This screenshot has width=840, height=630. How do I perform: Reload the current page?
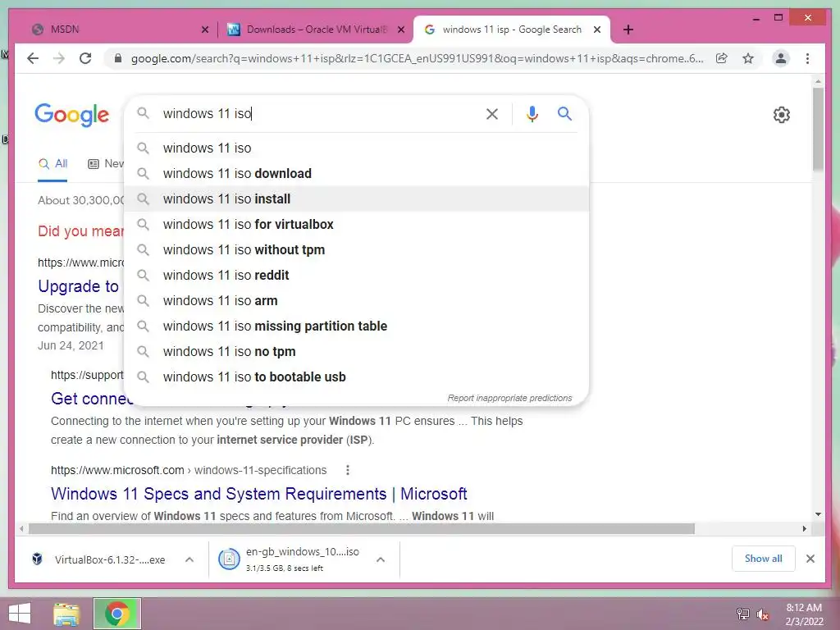tap(85, 58)
